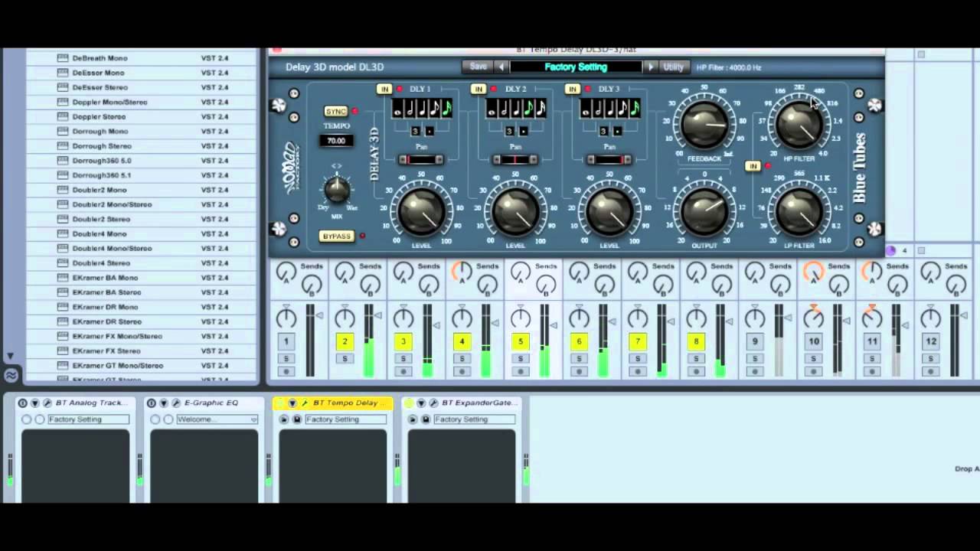Click the BT Tempo Delay wrench icon
This screenshot has height=551, width=980.
coord(304,403)
